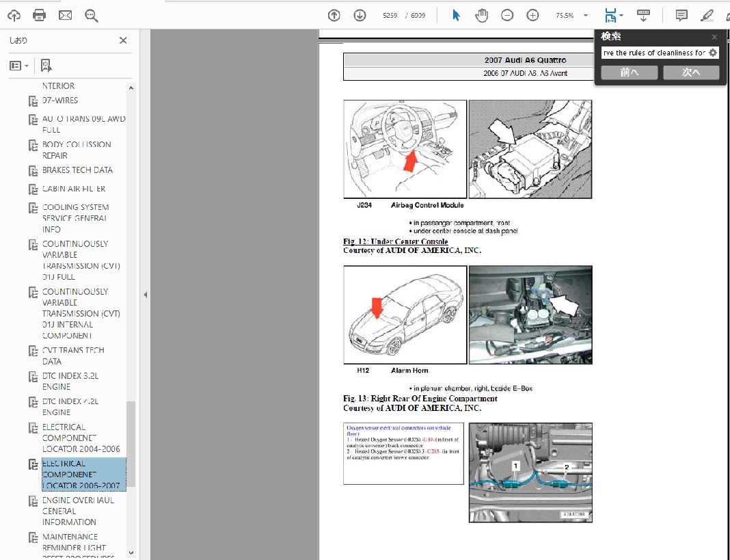Click bookmark icon beside 97-WIRES
This screenshot has height=560, width=730.
[x=33, y=101]
